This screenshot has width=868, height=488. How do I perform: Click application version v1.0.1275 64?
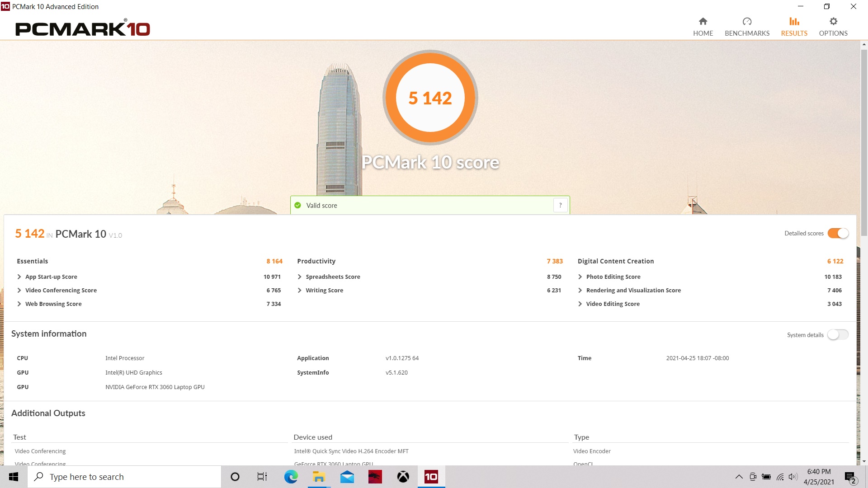click(402, 358)
